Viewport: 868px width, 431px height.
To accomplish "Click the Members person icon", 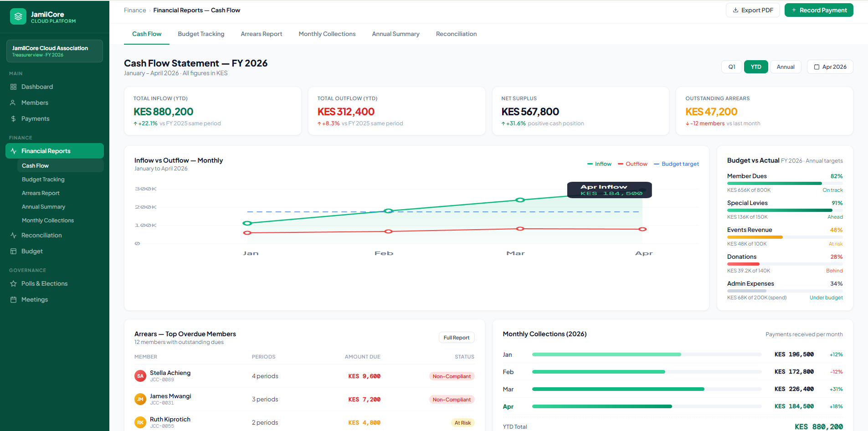I will pos(13,103).
